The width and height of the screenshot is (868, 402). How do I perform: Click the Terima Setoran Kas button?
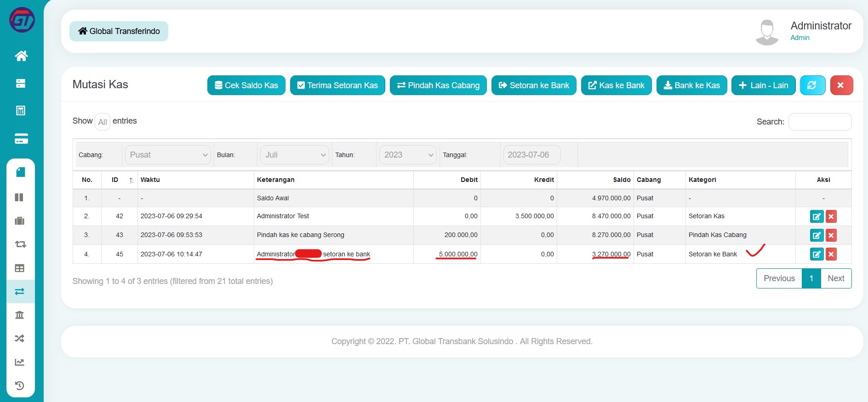[337, 85]
